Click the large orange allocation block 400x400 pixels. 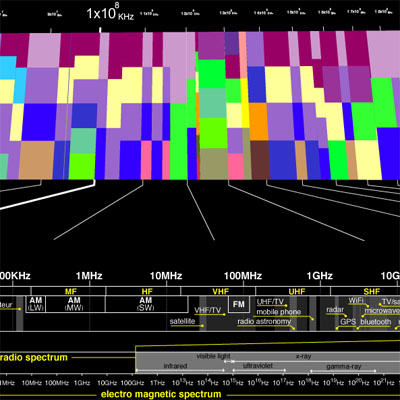tap(259, 122)
